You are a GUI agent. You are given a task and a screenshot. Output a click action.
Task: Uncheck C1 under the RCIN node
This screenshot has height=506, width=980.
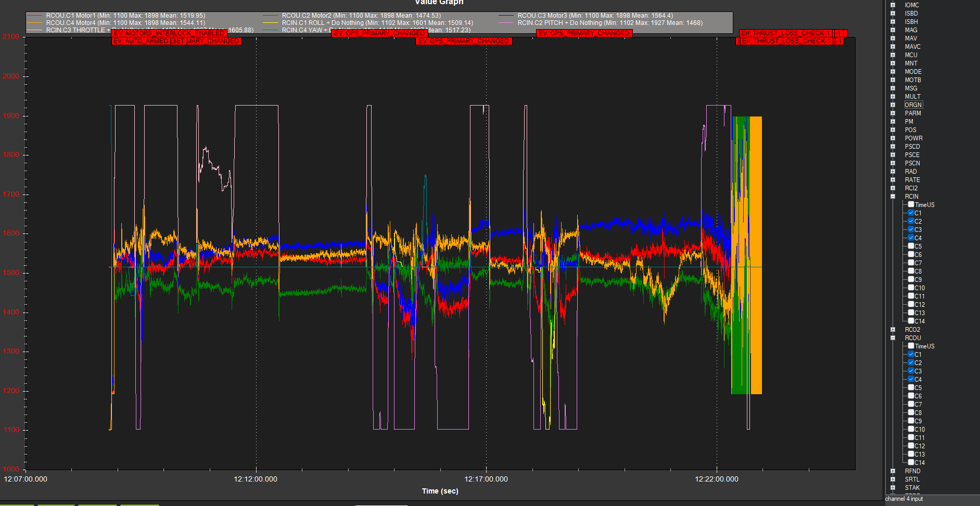[x=911, y=213]
